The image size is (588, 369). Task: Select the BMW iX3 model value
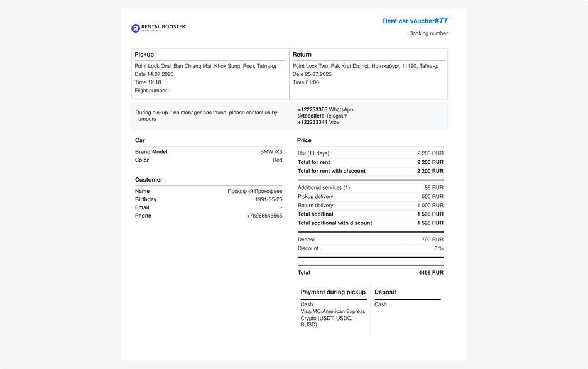pyautogui.click(x=271, y=152)
